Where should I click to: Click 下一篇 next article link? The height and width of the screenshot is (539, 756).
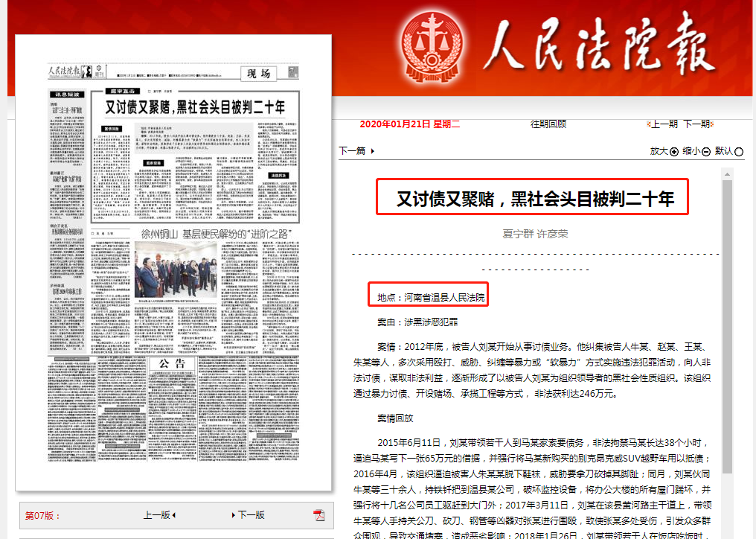click(x=352, y=150)
